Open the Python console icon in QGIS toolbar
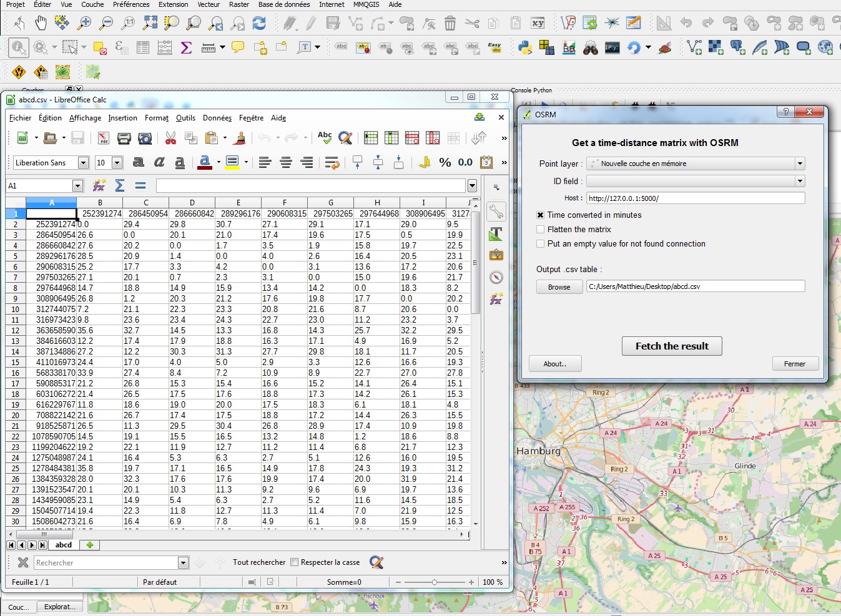Viewport: 841px width, 616px height. [x=524, y=47]
